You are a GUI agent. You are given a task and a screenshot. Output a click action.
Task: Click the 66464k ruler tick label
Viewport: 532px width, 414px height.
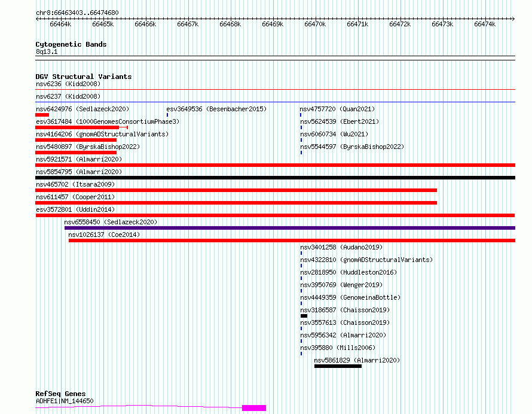60,24
